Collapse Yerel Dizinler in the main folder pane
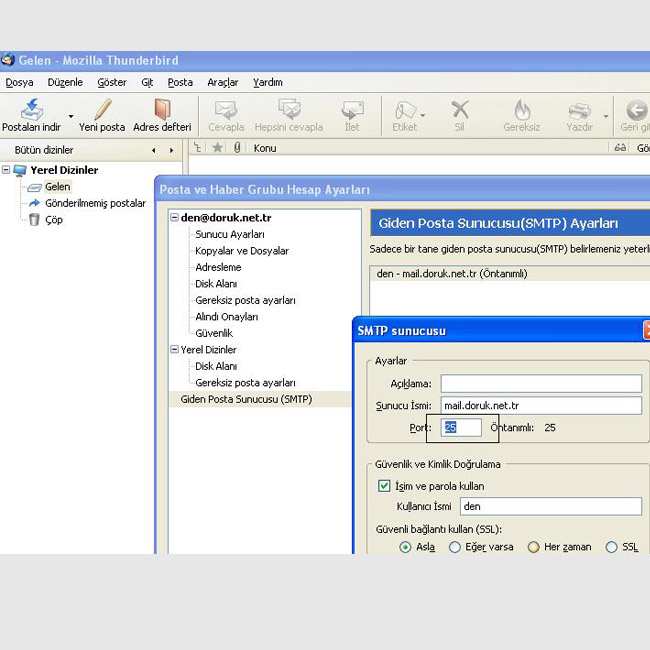 pos(6,170)
